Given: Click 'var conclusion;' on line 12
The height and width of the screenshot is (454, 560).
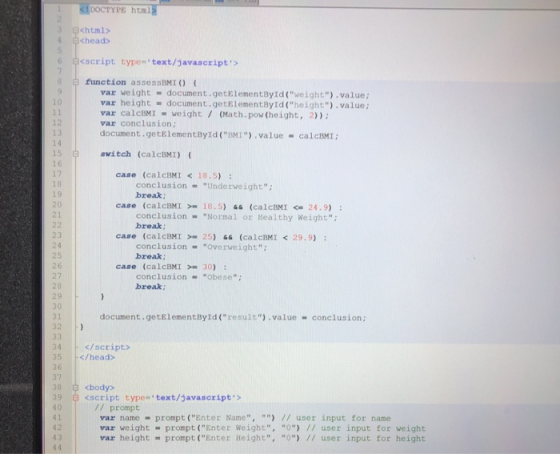Looking at the screenshot, I should click(x=138, y=124).
